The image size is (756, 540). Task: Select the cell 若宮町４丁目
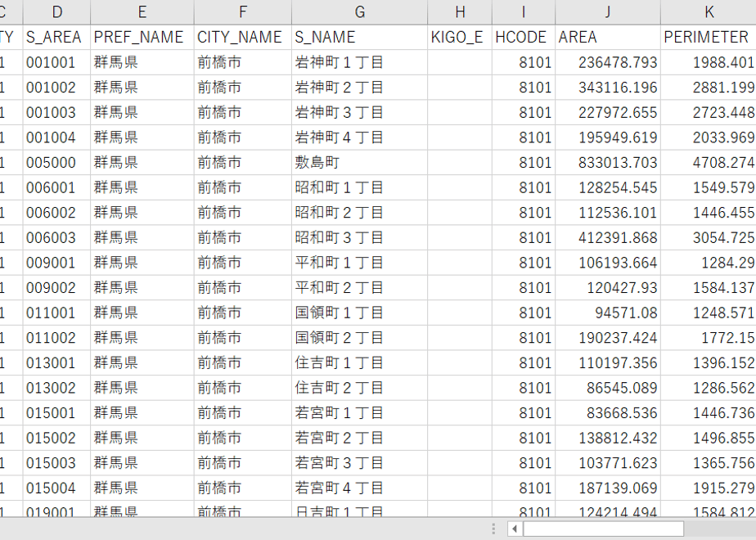[x=360, y=488]
